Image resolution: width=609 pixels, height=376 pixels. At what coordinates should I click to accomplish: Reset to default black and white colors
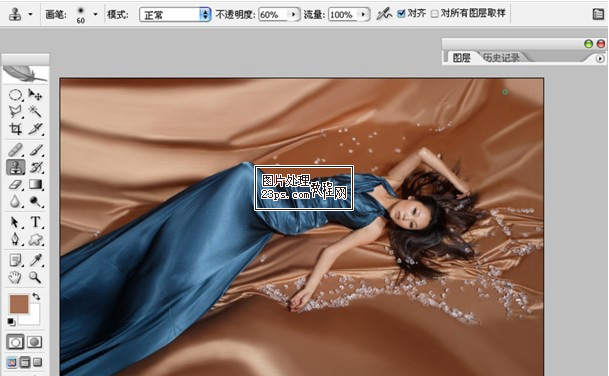pos(11,322)
